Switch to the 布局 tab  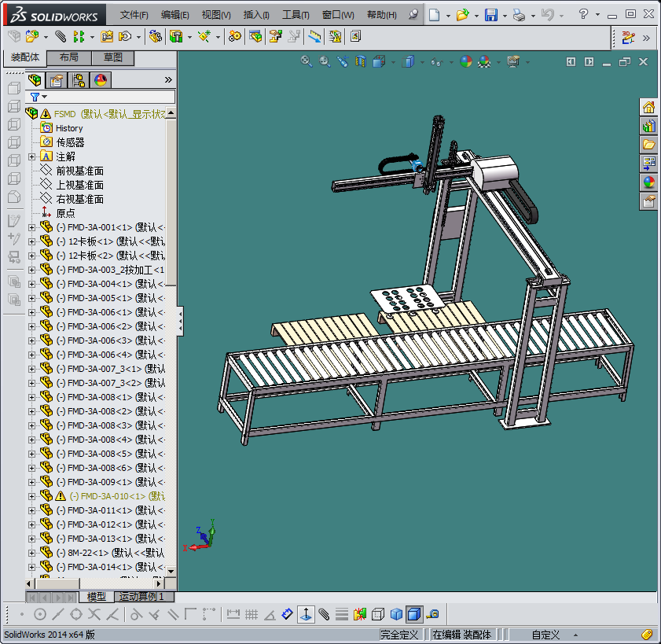(68, 57)
